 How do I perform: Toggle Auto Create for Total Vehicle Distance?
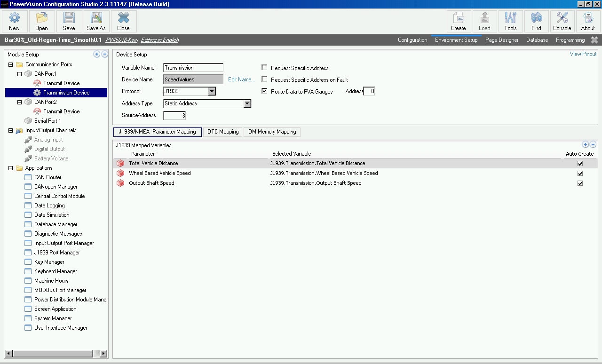580,164
